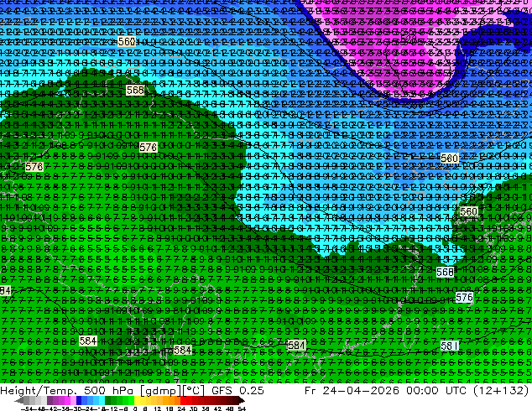Click the 581 label in the bottom center
Screen dimensions: 532x411
coord(296,345)
